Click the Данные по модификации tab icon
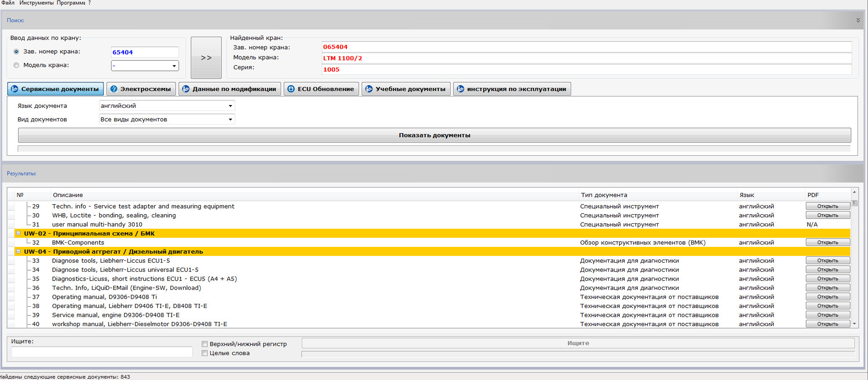The height and width of the screenshot is (380, 868). pyautogui.click(x=186, y=89)
